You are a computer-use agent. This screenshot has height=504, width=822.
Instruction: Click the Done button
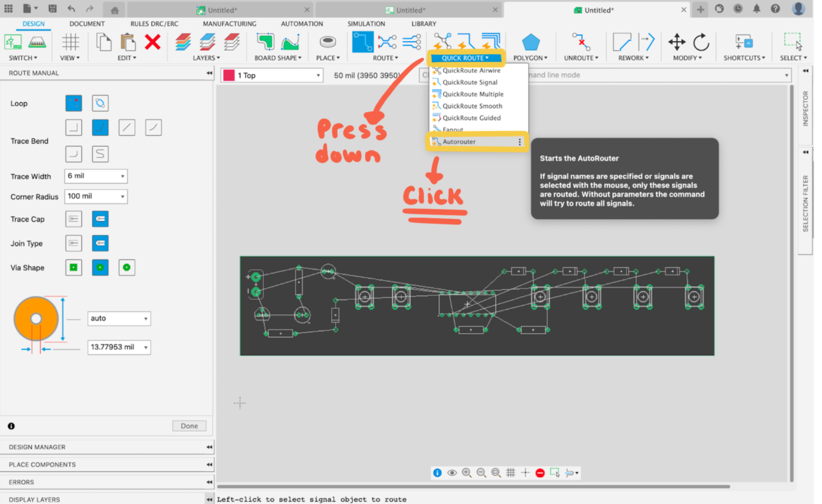(x=189, y=426)
